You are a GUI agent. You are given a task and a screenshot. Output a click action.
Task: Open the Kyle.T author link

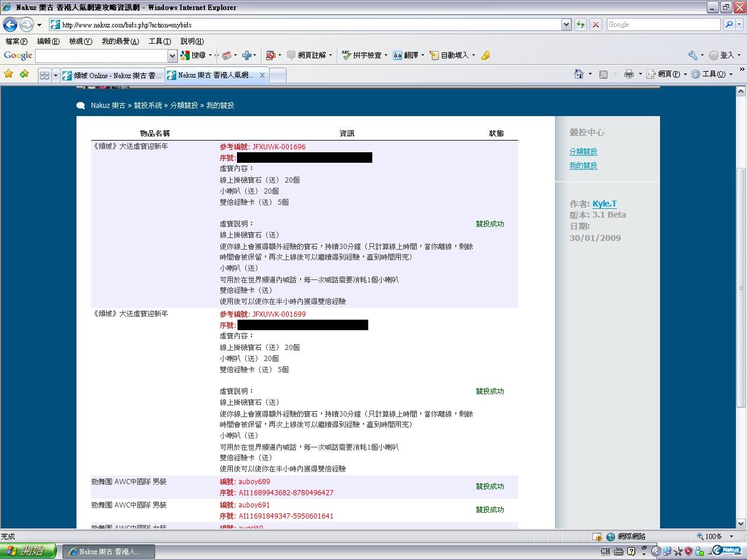[605, 204]
